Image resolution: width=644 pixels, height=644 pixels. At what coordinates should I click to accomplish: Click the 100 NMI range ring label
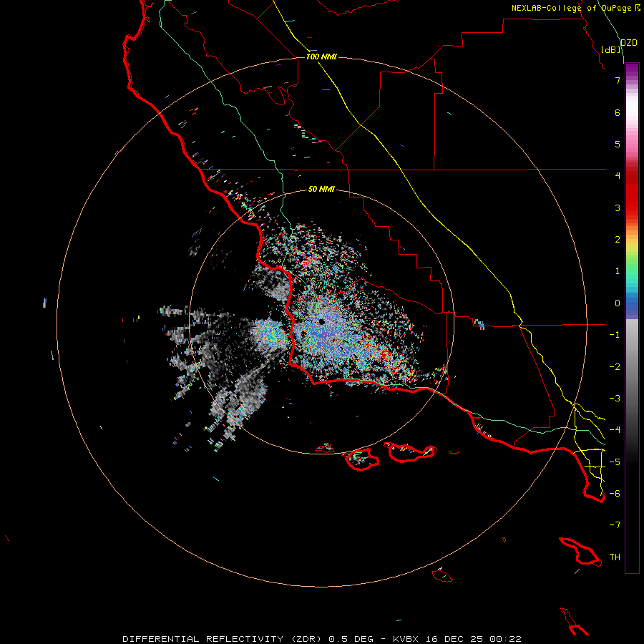pyautogui.click(x=321, y=57)
